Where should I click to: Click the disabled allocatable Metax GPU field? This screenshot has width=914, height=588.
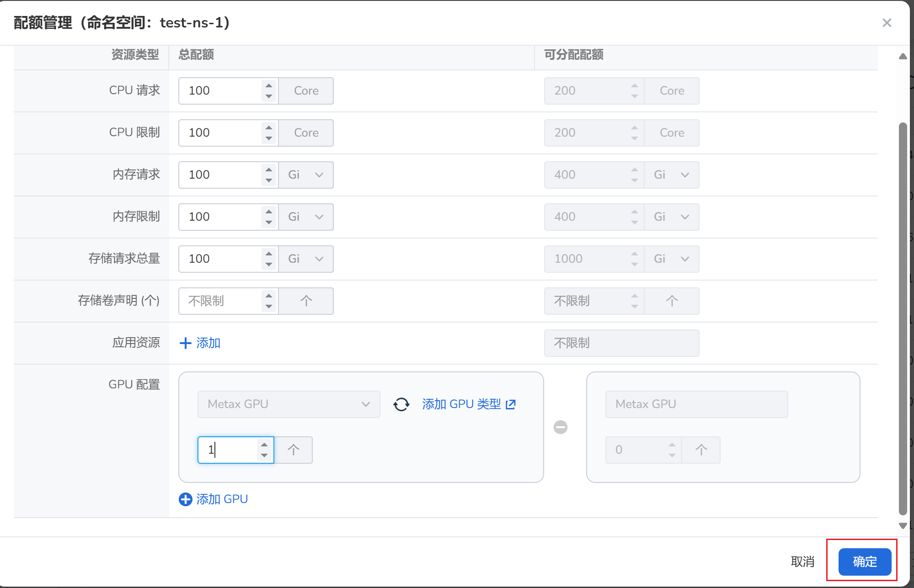[696, 404]
